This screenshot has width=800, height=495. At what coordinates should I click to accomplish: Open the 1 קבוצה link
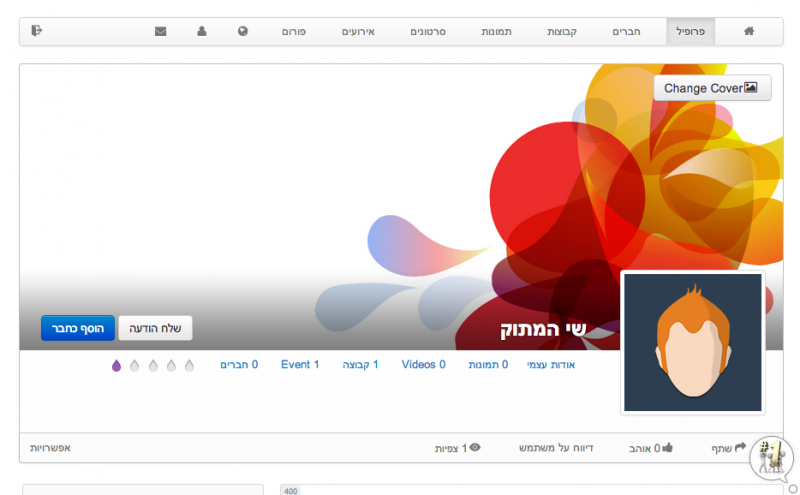click(360, 364)
